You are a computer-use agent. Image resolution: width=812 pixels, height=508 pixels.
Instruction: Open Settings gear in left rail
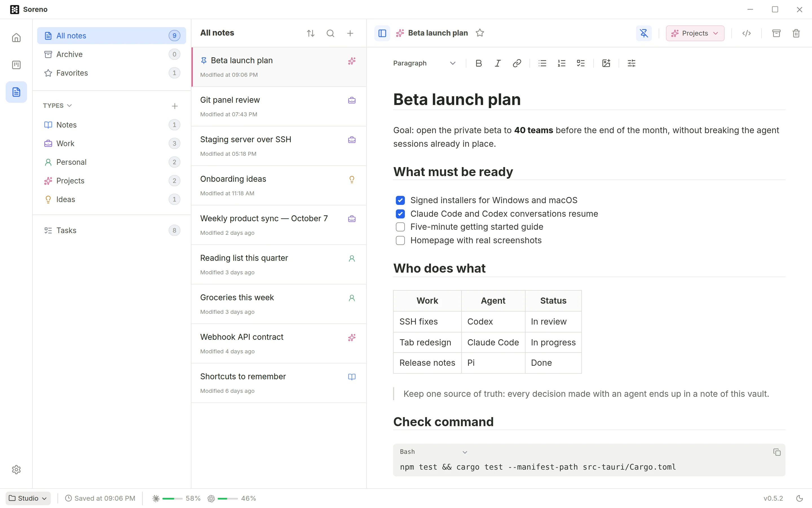click(16, 469)
